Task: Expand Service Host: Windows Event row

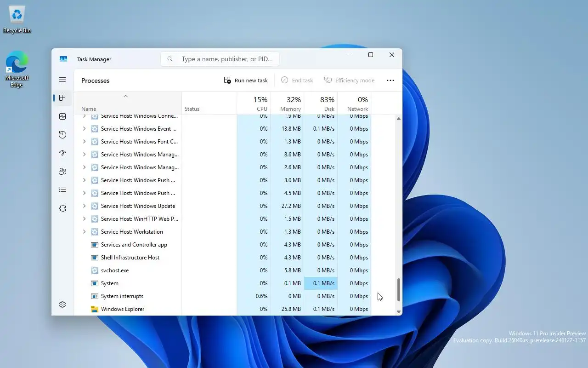Action: (84, 129)
